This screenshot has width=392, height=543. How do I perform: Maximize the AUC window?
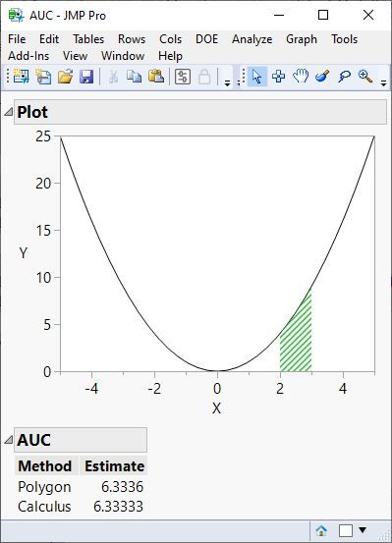pyautogui.click(x=323, y=15)
